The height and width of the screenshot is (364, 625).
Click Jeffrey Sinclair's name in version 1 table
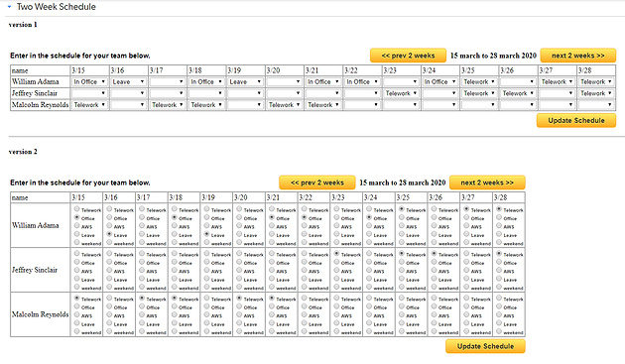click(x=35, y=93)
